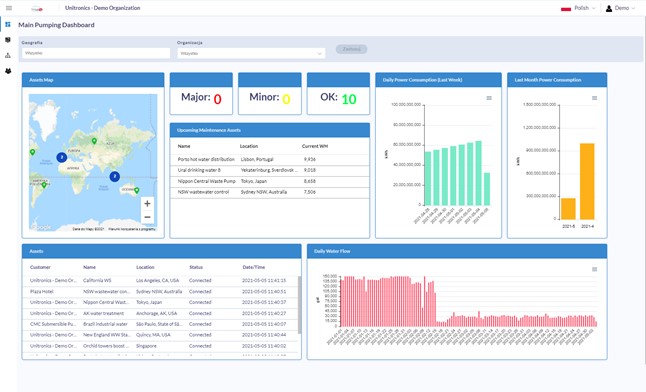
Task: Zoom out on the Assets Map
Action: point(147,217)
